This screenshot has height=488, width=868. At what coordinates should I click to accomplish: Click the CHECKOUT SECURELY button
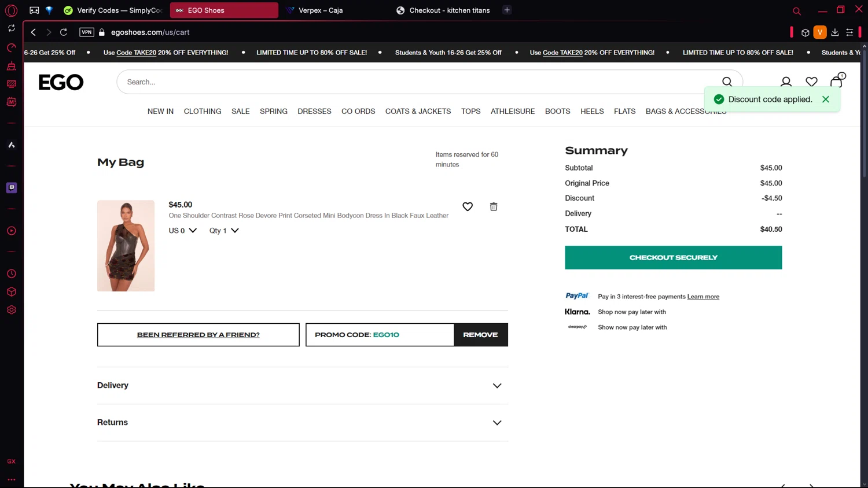click(674, 258)
